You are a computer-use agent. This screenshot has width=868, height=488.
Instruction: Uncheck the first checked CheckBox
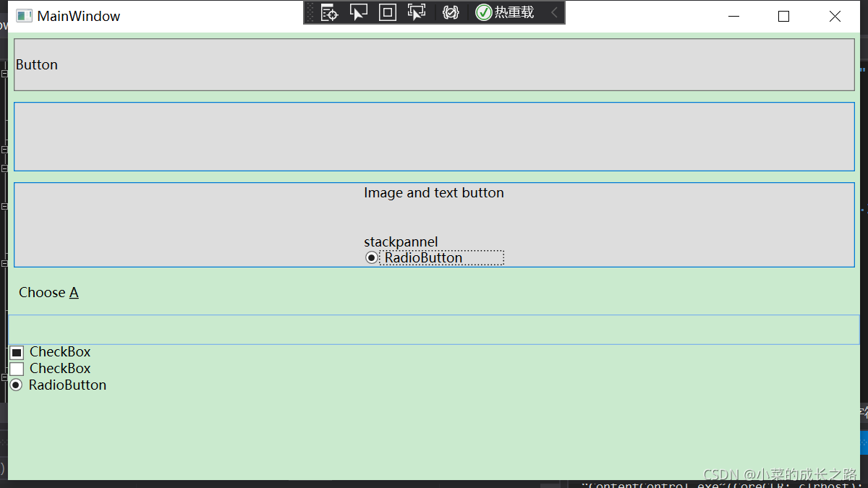click(16, 352)
